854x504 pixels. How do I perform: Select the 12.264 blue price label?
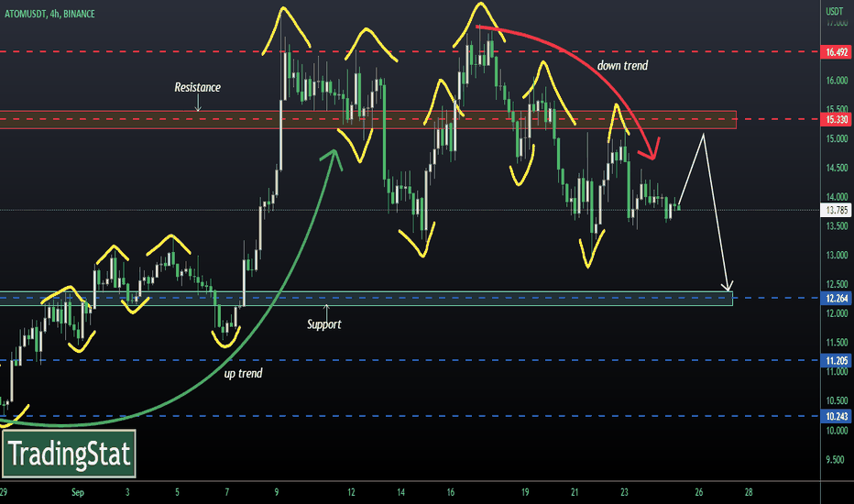[x=836, y=298]
